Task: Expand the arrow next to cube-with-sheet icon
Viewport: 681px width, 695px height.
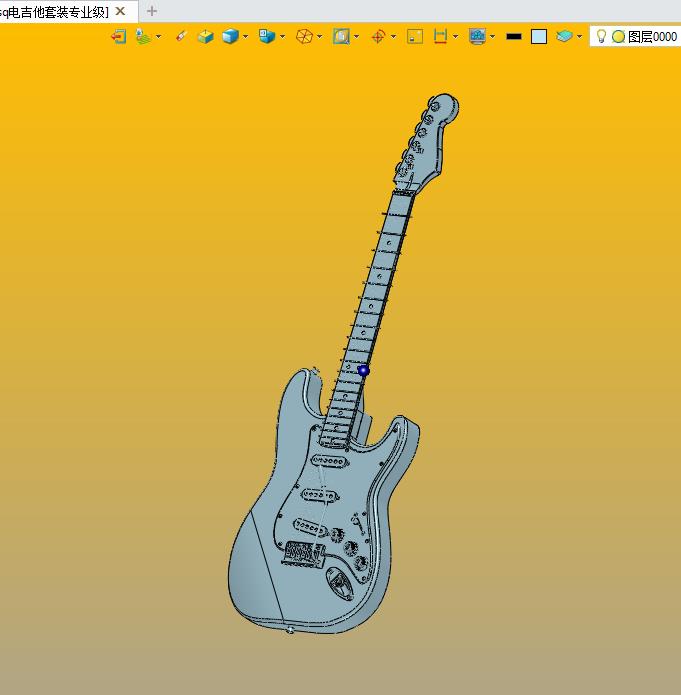Action: [x=282, y=37]
